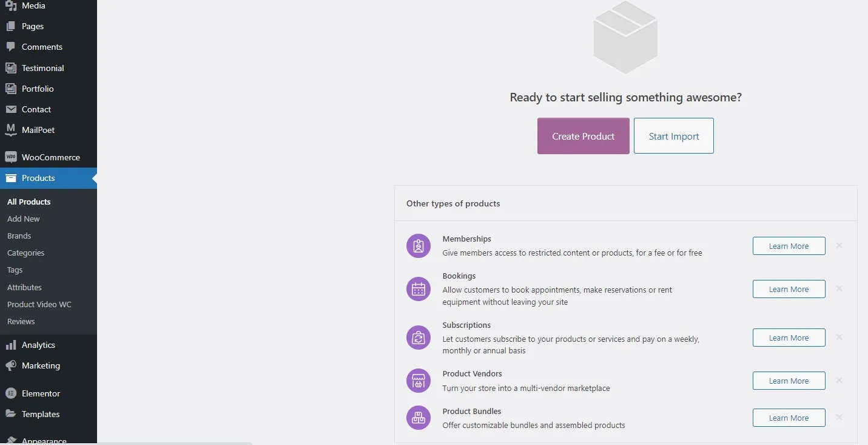Click the Media icon in sidebar
Image resolution: width=868 pixels, height=445 pixels.
tap(11, 5)
